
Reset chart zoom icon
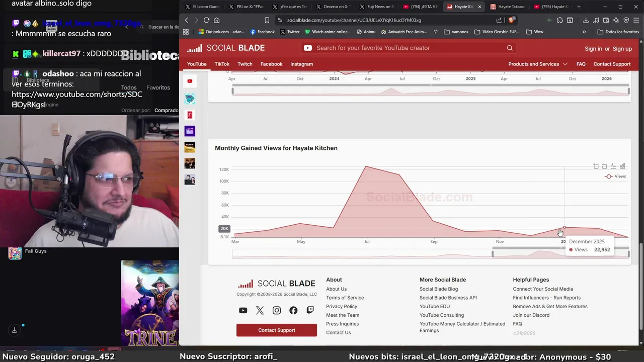coord(604,166)
